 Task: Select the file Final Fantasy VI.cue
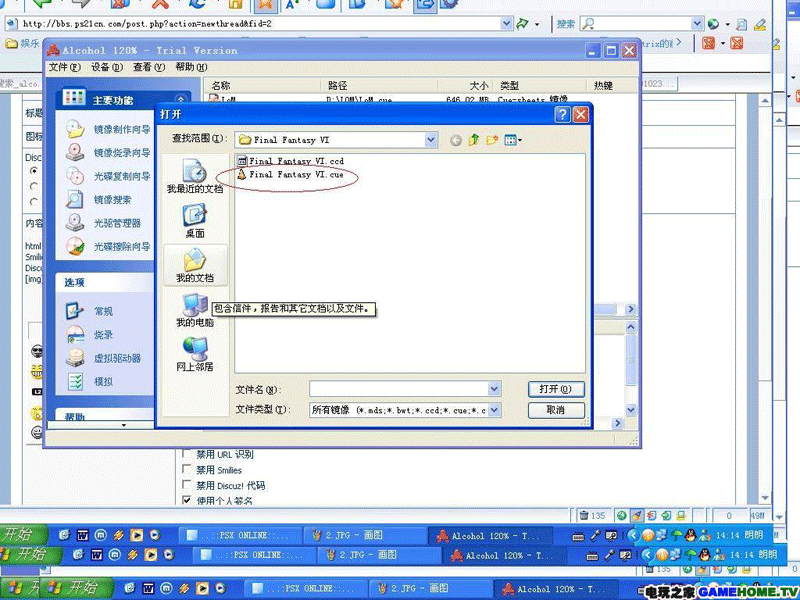click(291, 174)
